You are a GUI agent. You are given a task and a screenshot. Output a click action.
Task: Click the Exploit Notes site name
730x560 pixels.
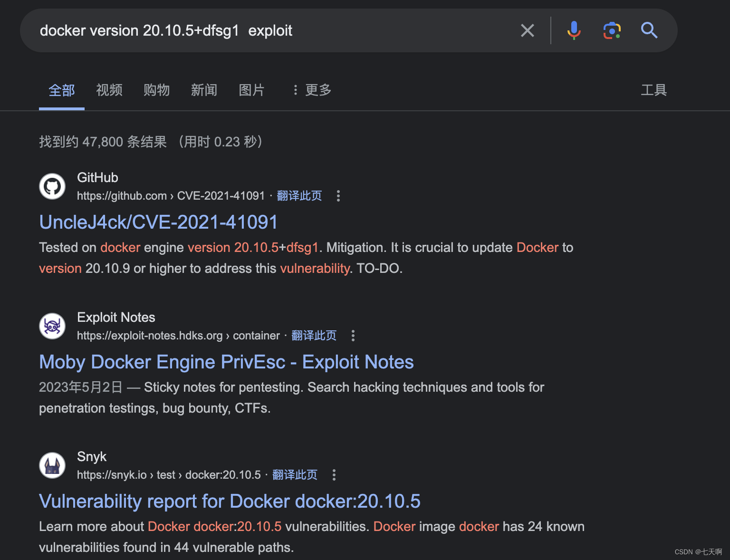(116, 317)
